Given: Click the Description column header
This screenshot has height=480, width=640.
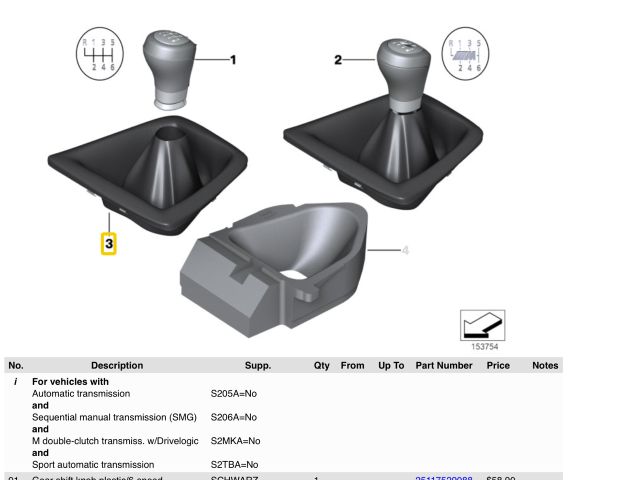Looking at the screenshot, I should pos(117,366).
